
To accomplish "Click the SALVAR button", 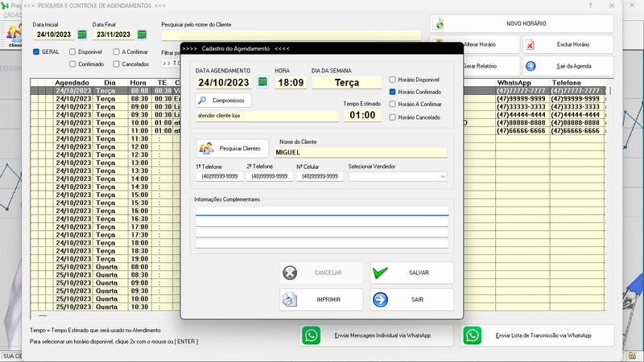I will 412,273.
